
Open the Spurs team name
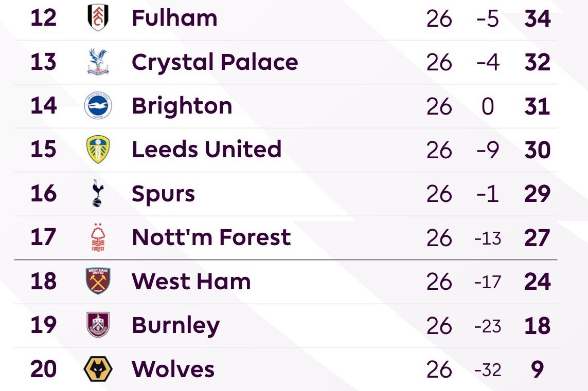(x=163, y=194)
